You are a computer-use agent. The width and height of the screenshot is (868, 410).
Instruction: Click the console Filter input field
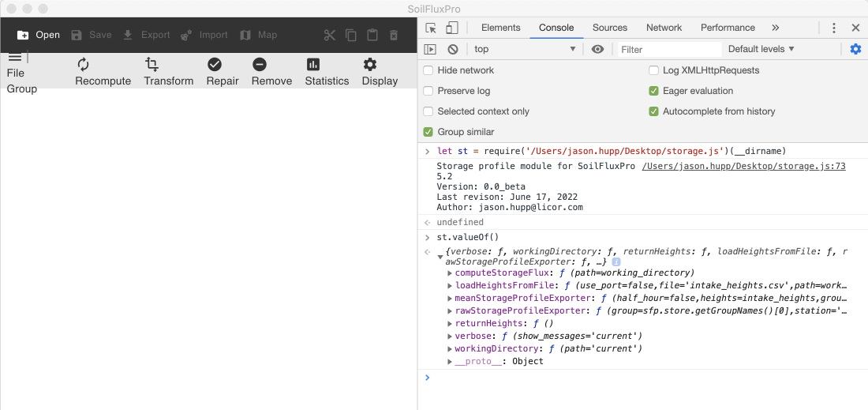(669, 49)
